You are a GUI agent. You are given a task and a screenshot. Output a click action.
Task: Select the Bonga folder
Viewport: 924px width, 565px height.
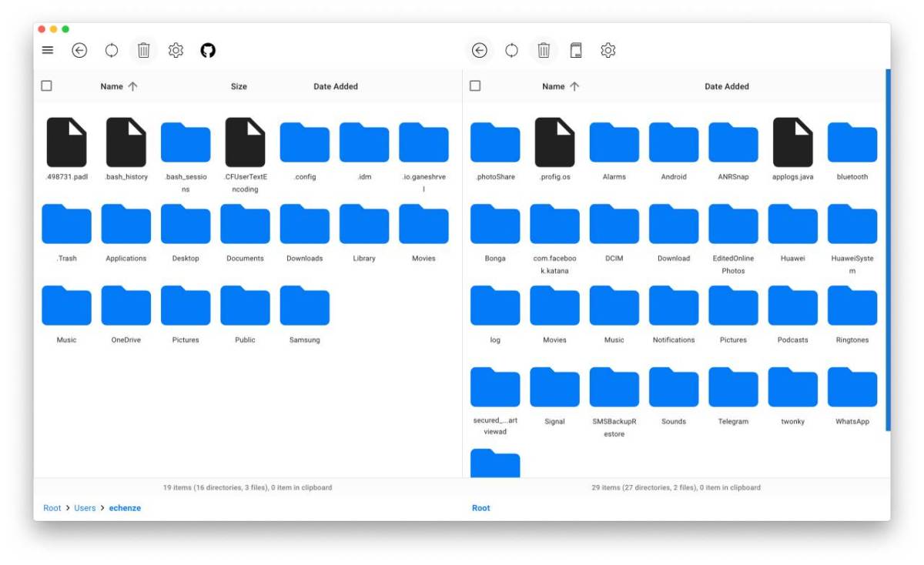click(495, 232)
